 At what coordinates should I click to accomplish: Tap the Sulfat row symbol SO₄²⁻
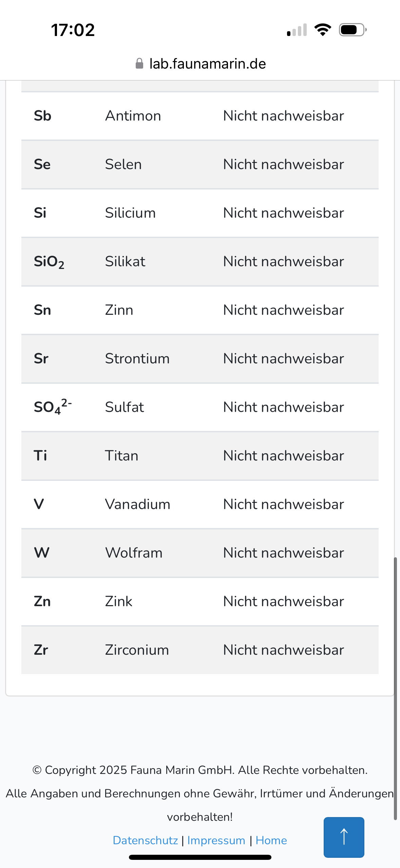(x=53, y=407)
